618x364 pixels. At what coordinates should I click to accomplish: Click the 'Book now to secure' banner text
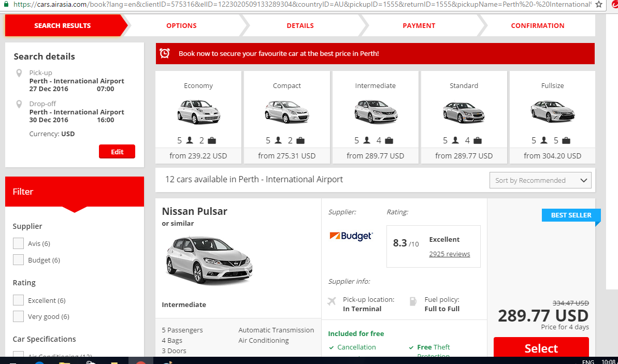pos(279,53)
